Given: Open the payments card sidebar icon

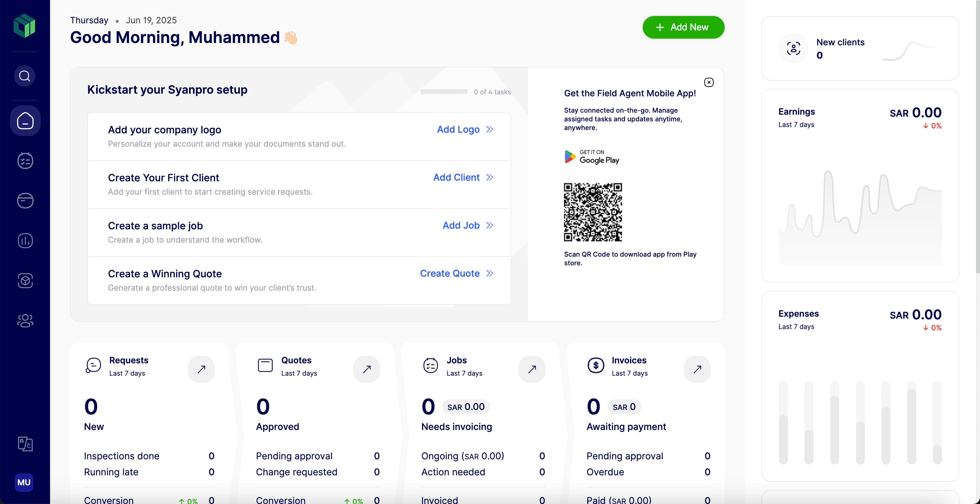Looking at the screenshot, I should coord(25,200).
